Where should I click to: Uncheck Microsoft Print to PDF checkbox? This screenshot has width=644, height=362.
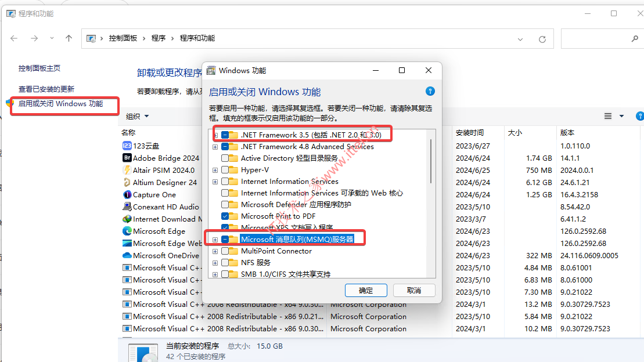(225, 216)
